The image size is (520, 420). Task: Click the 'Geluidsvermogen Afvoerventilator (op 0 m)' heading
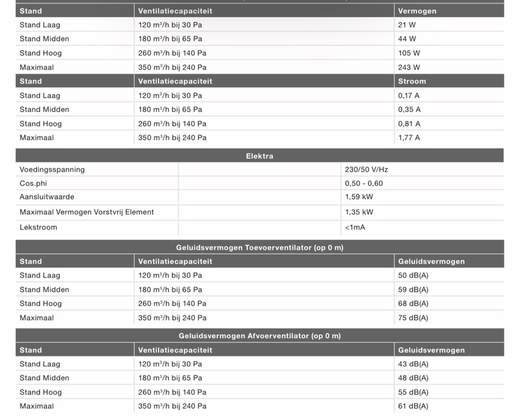[259, 336]
